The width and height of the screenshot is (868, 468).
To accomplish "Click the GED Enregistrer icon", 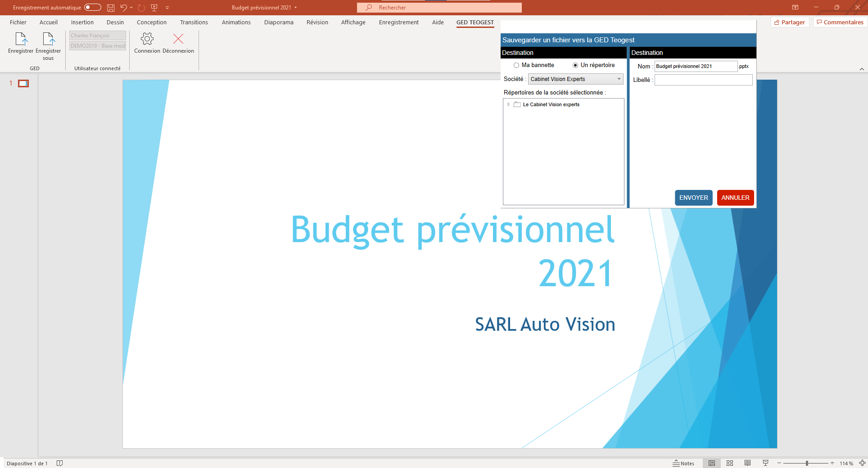I will tap(21, 40).
